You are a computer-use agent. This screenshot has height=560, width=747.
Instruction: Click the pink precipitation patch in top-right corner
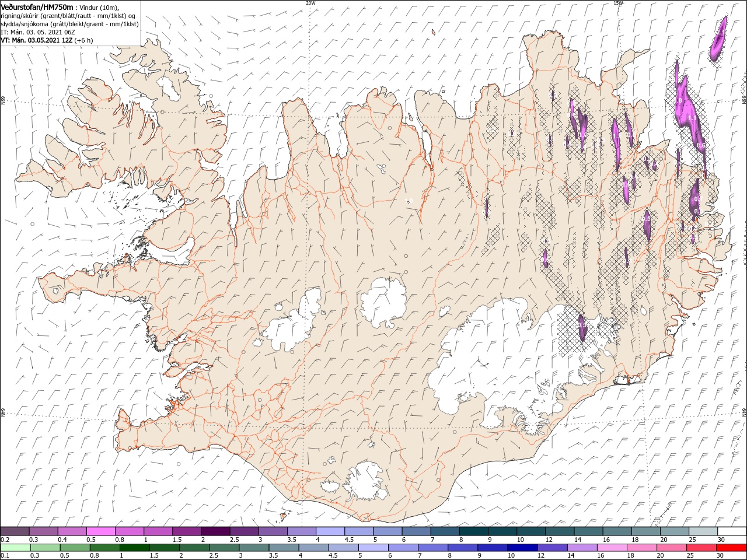(718, 39)
